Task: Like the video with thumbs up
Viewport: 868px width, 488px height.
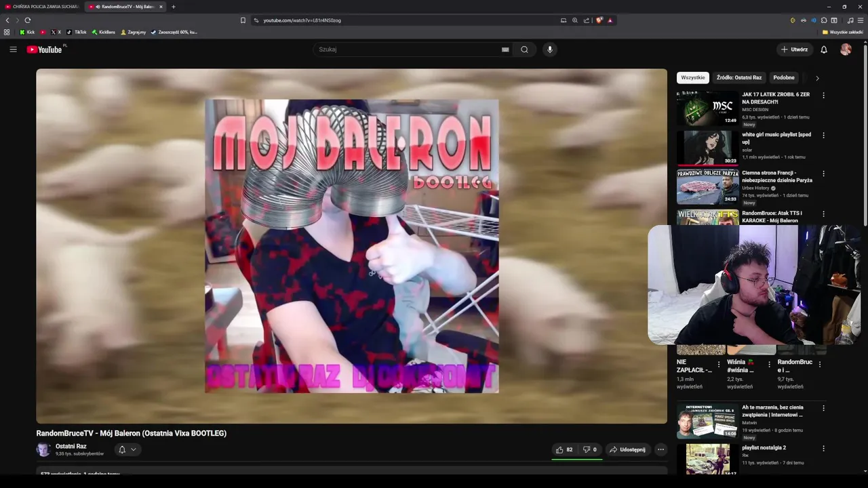Action: (x=564, y=449)
